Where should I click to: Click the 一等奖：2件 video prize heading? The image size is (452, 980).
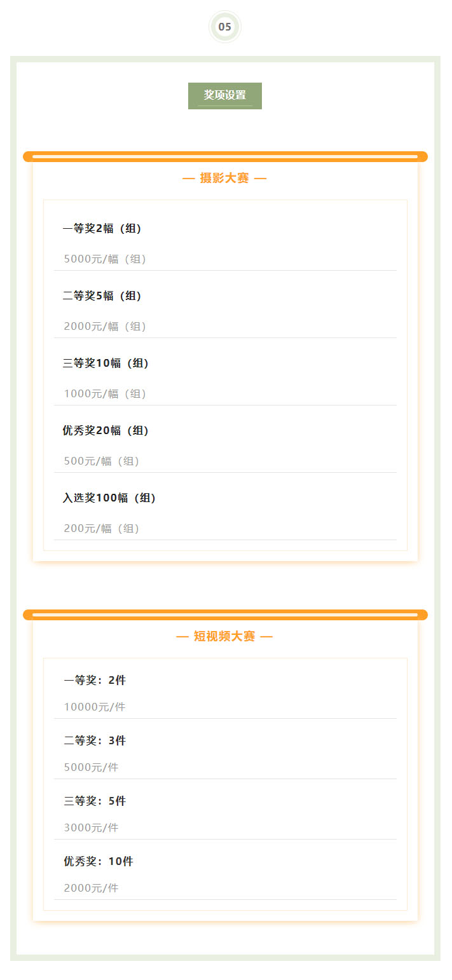[x=95, y=681]
